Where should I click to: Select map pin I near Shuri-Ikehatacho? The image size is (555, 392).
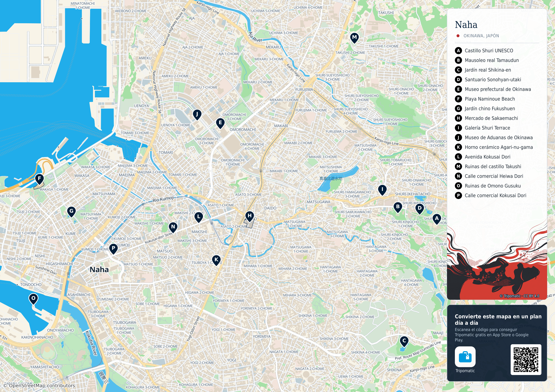tap(382, 190)
